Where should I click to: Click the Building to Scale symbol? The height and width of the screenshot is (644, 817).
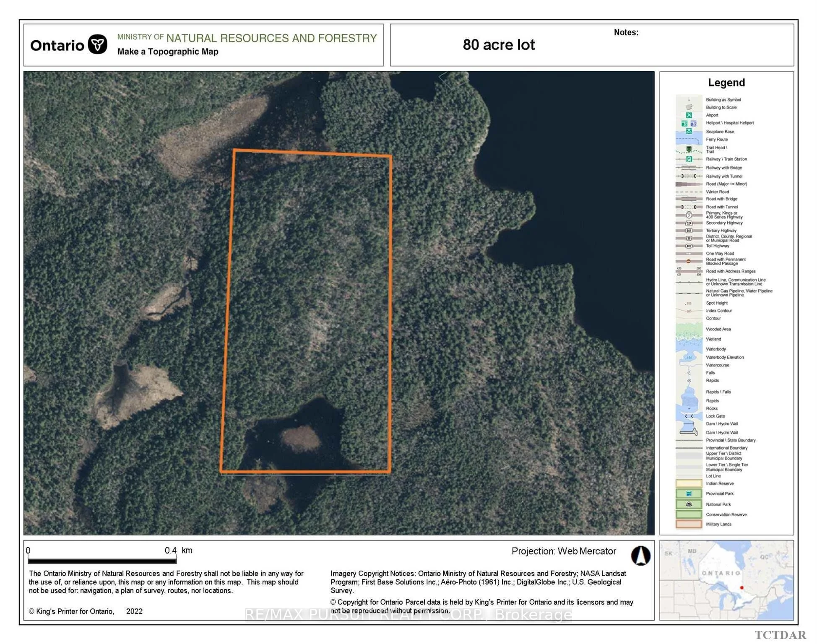tap(689, 107)
